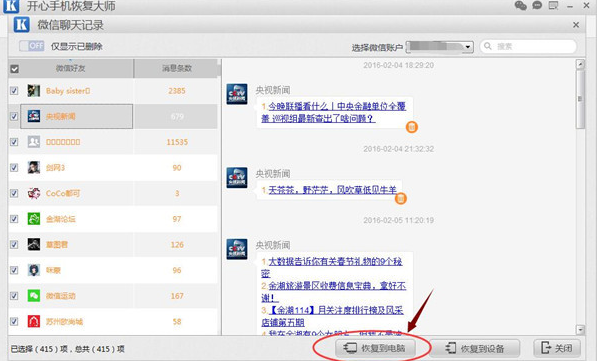
Task: Click the CoCo都可 avatar
Action: [x=34, y=193]
